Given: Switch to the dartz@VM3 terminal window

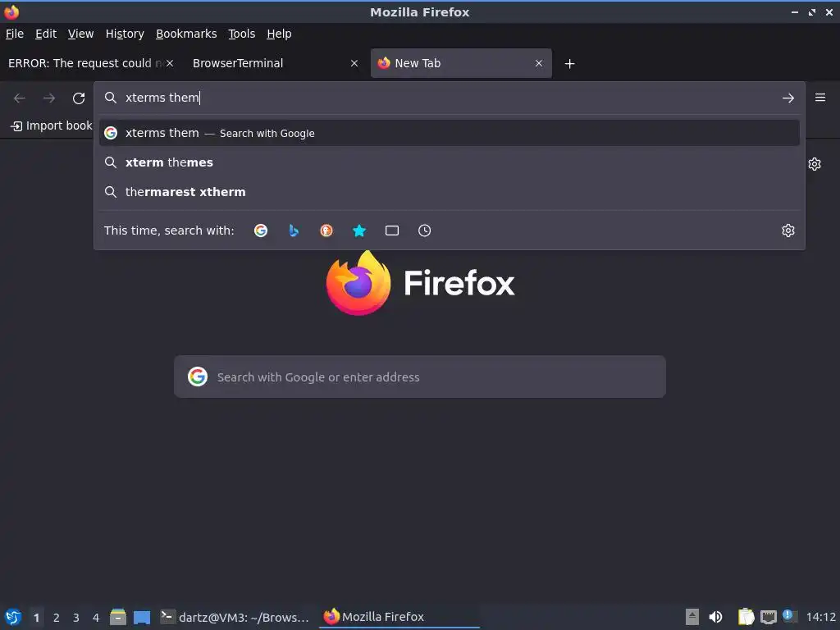Looking at the screenshot, I should [235, 617].
